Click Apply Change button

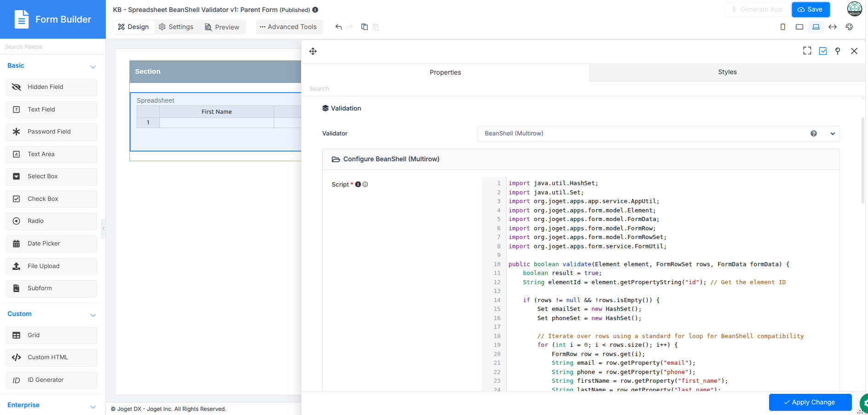point(810,402)
